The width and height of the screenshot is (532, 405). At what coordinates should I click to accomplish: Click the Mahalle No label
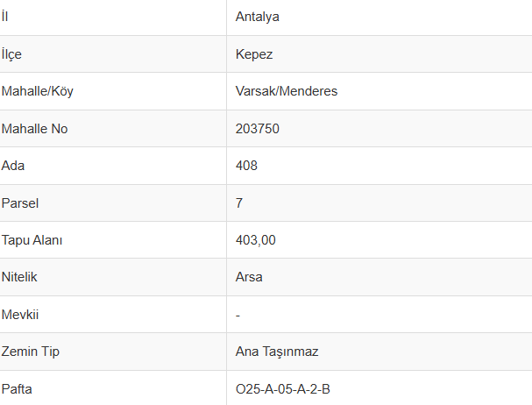tap(35, 129)
